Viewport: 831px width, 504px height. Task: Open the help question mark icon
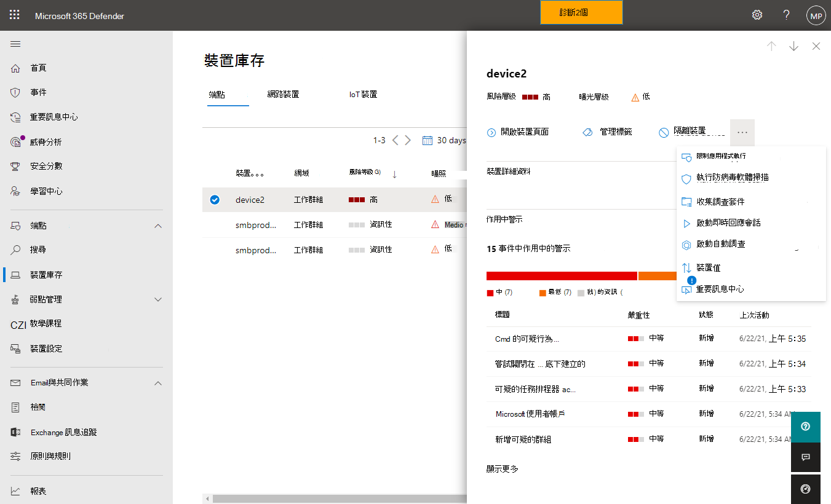786,15
